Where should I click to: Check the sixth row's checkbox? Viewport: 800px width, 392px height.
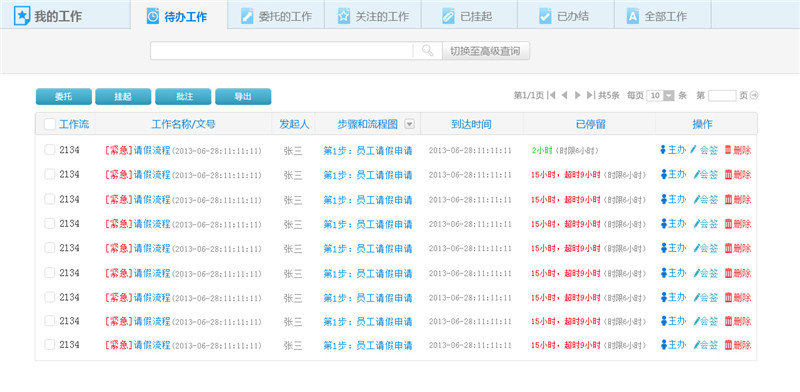coord(49,273)
